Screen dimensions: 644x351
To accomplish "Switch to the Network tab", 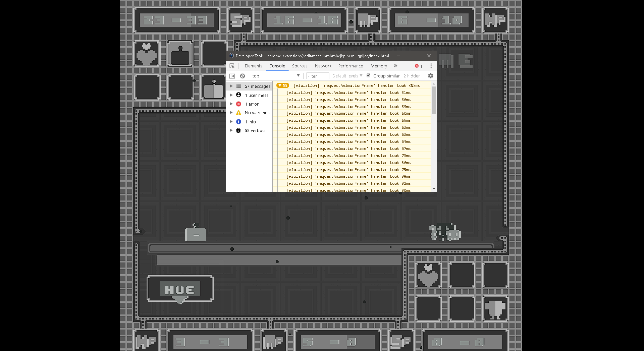I will 323,66.
